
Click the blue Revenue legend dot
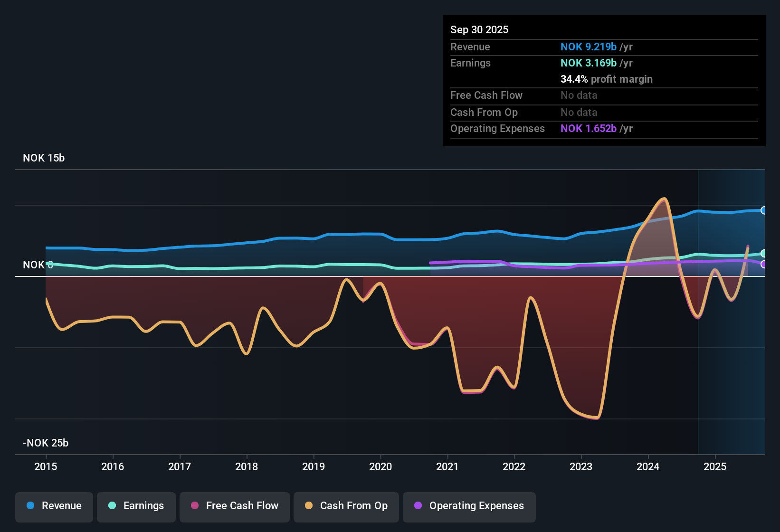tap(30, 506)
